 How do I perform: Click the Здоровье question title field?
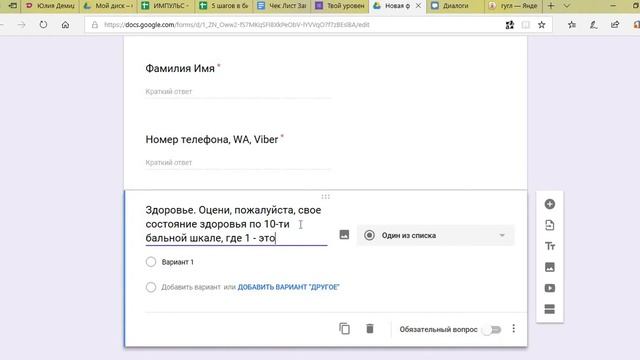click(236, 224)
